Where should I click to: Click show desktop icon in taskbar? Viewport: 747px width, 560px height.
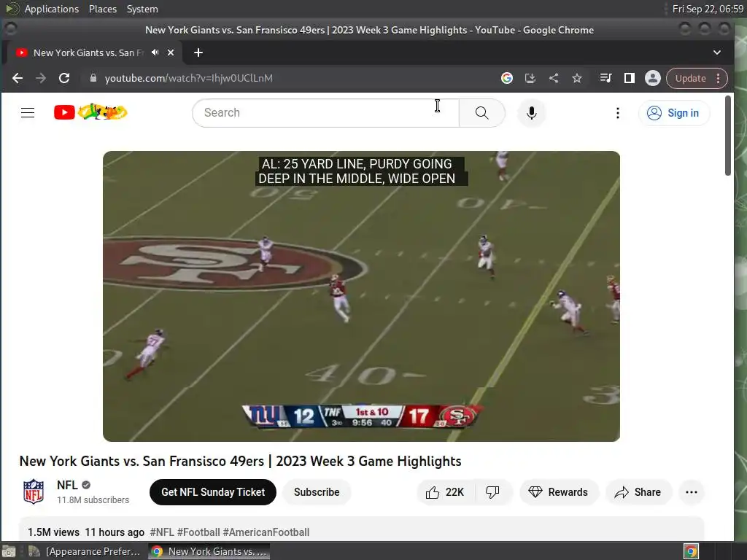(9, 551)
